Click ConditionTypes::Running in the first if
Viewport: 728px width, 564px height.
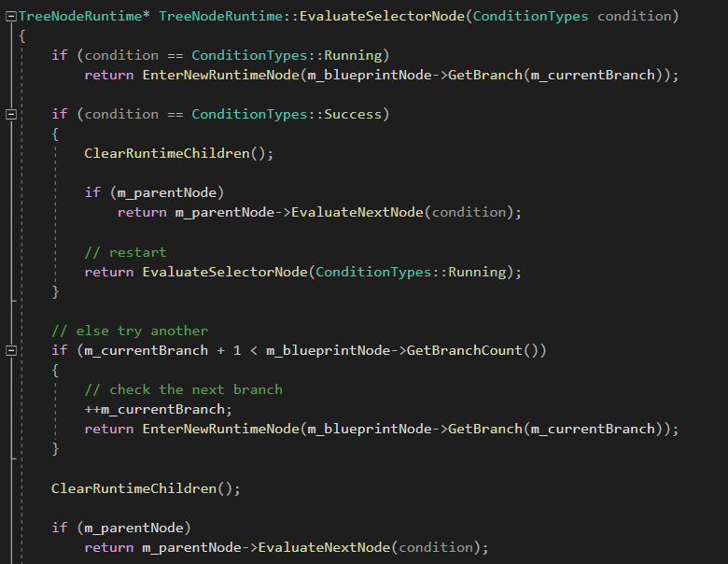coord(287,55)
